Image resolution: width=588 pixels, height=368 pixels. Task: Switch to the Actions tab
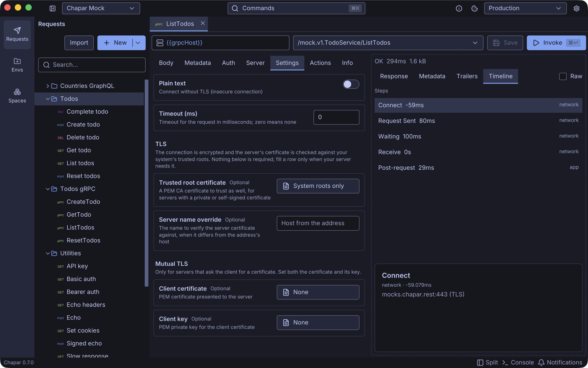[x=320, y=63]
